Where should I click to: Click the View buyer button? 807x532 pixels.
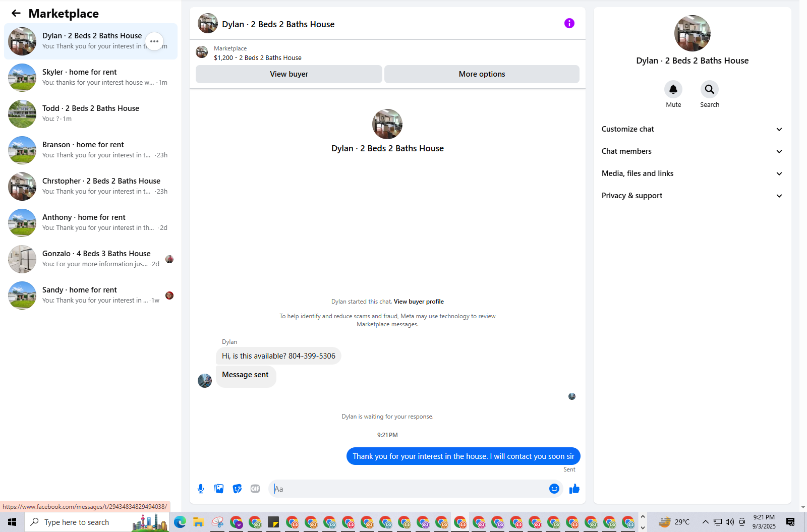click(289, 74)
